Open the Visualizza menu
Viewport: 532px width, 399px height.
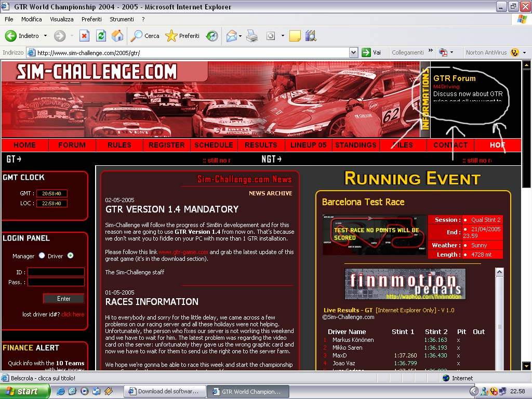tap(61, 19)
